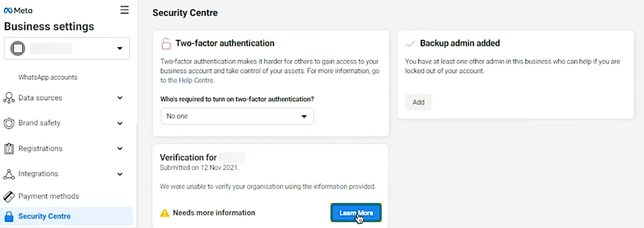Click the Learn More button
The width and height of the screenshot is (644, 228).
[356, 213]
